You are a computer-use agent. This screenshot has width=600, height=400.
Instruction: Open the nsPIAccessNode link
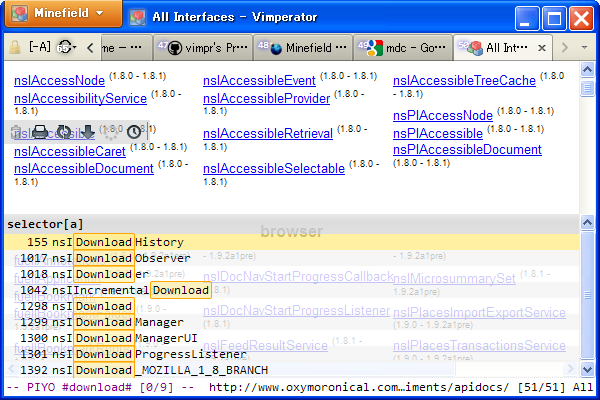(443, 115)
